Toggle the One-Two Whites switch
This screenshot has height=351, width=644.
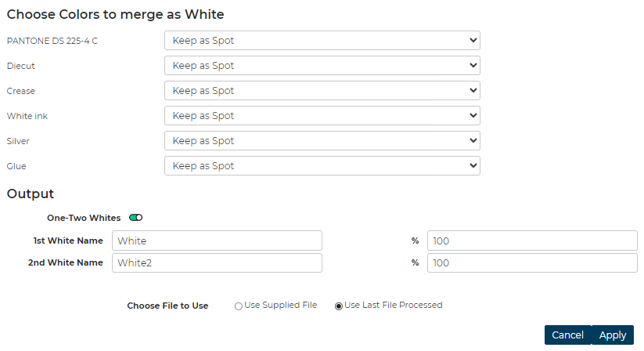(135, 218)
